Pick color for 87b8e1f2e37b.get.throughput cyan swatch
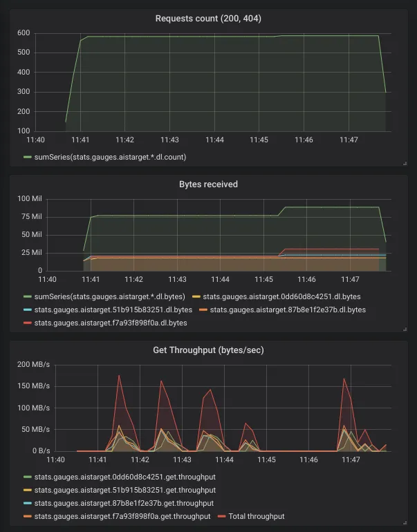 pyautogui.click(x=28, y=503)
